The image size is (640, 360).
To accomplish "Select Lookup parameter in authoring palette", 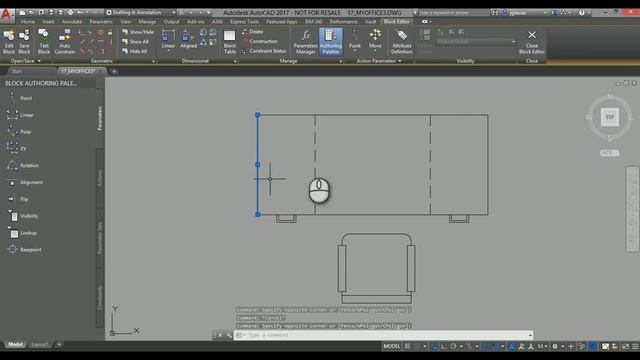I will point(22,233).
